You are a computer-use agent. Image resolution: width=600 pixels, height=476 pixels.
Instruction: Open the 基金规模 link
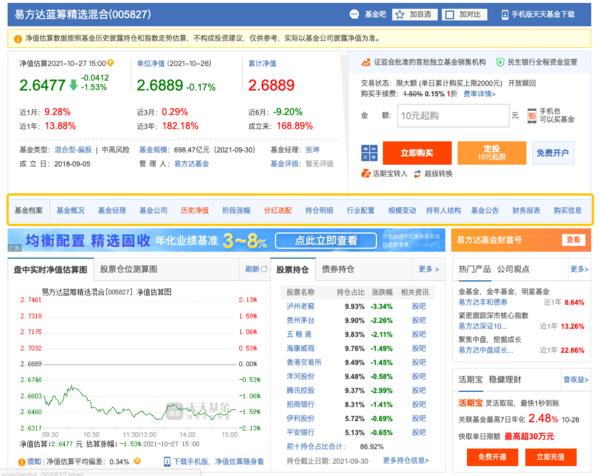tap(153, 150)
